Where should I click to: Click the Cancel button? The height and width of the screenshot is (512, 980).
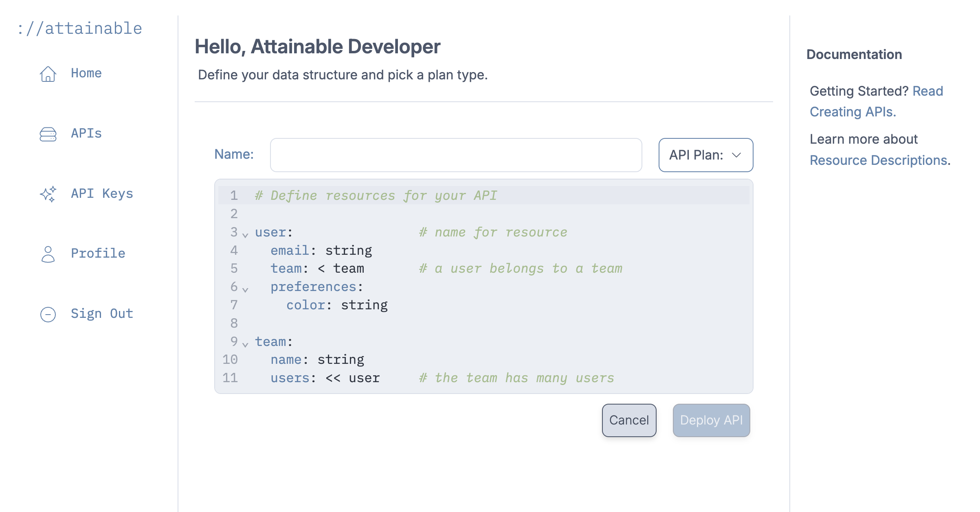[x=629, y=420]
